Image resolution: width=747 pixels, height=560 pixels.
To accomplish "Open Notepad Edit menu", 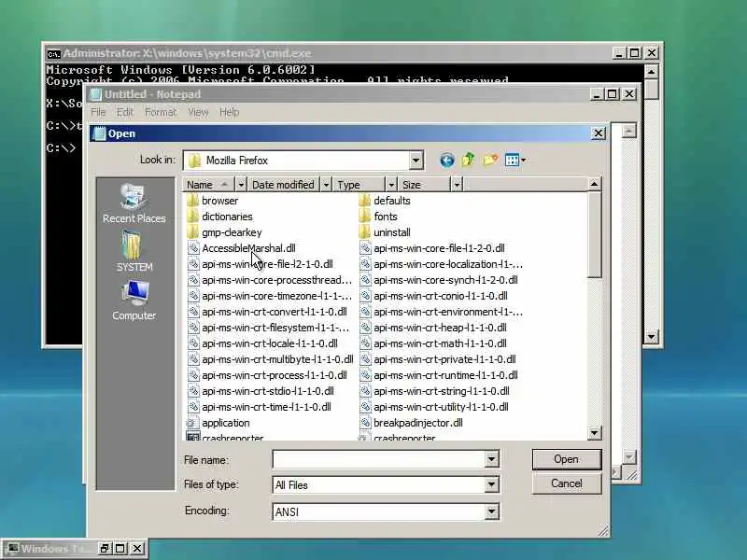I will tap(124, 112).
